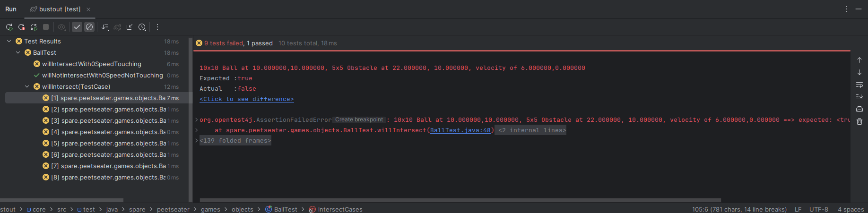Collapse the BallTest tree node

[x=18, y=53]
